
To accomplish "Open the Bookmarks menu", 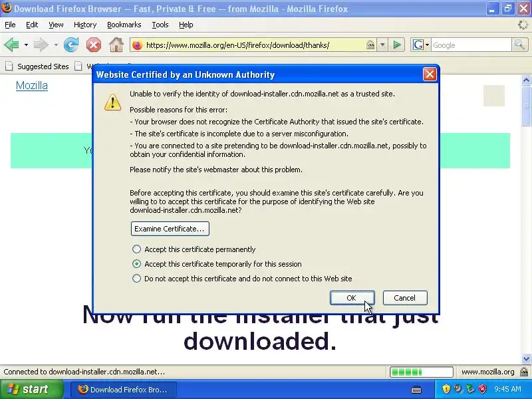I will coord(124,25).
